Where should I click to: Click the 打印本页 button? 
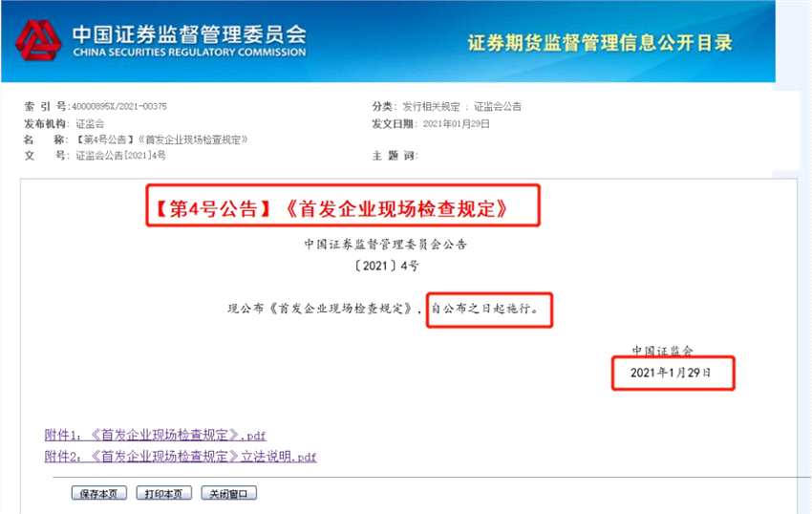[x=163, y=493]
